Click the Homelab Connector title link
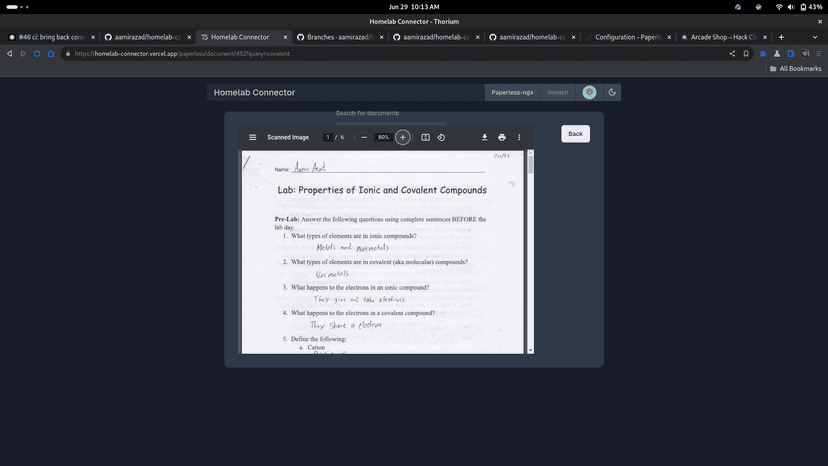The height and width of the screenshot is (466, 828). pos(254,92)
